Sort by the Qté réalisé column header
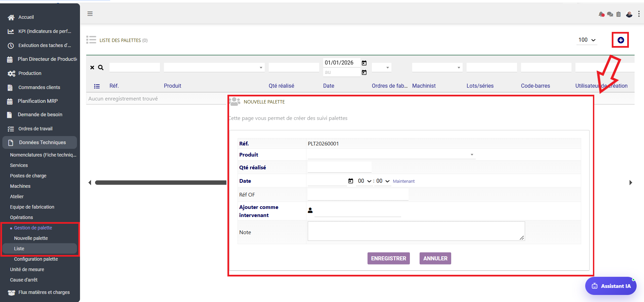The height and width of the screenshot is (302, 644). (x=281, y=86)
